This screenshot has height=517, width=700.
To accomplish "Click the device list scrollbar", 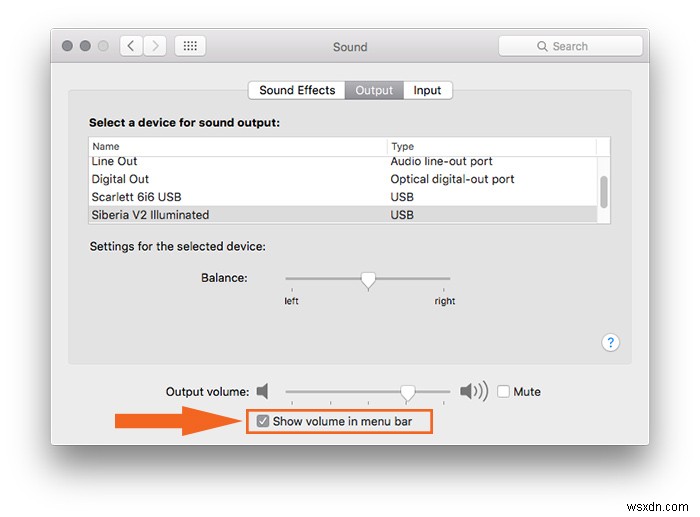I will click(604, 192).
